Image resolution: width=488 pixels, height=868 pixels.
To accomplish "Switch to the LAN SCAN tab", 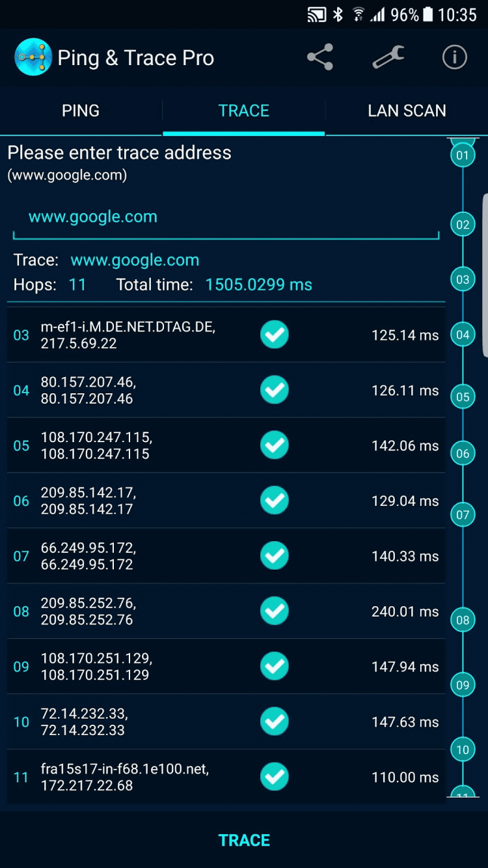I will click(407, 111).
